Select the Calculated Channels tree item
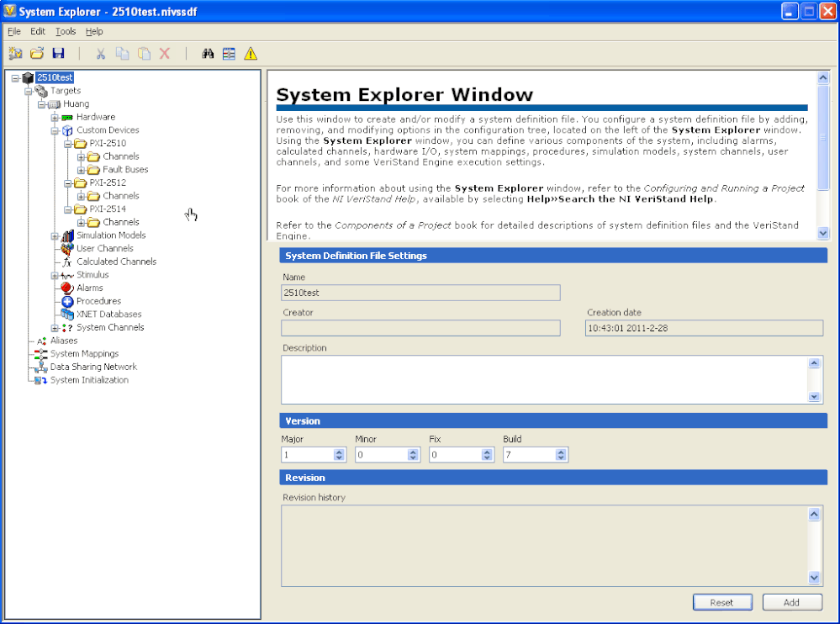The width and height of the screenshot is (840, 624). 117,262
